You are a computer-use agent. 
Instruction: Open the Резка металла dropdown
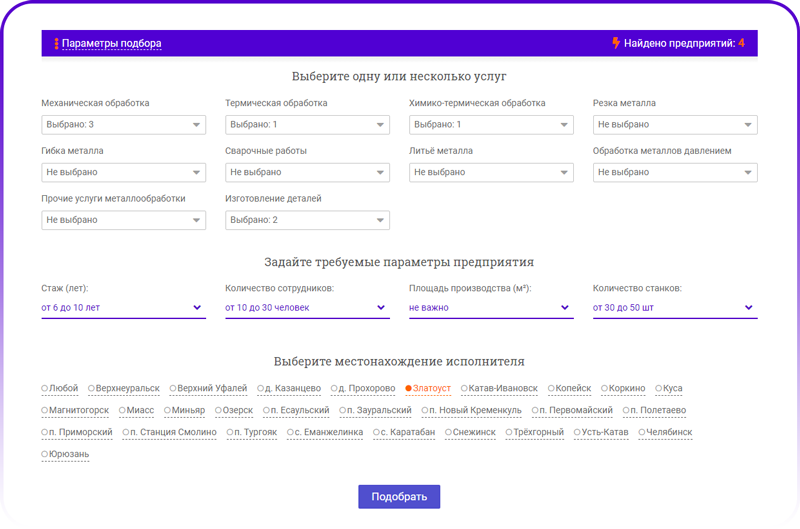[x=675, y=124]
